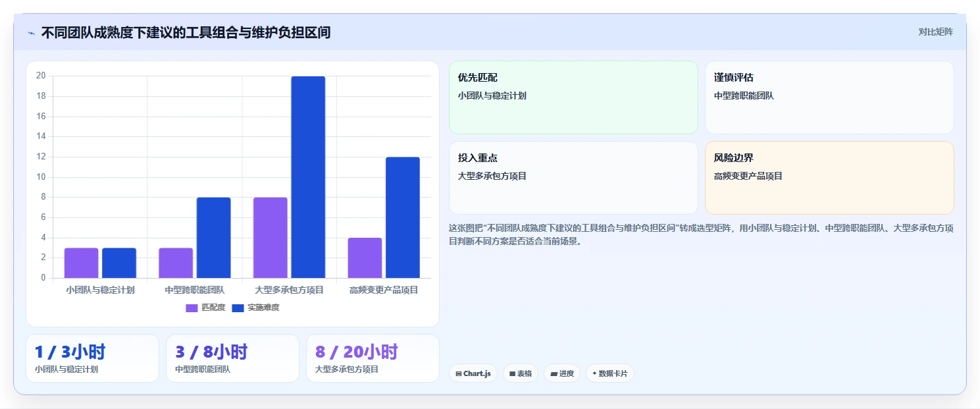The image size is (980, 409).
Task: Click the blue bar for 中型跨职能团队
Action: coord(214,238)
